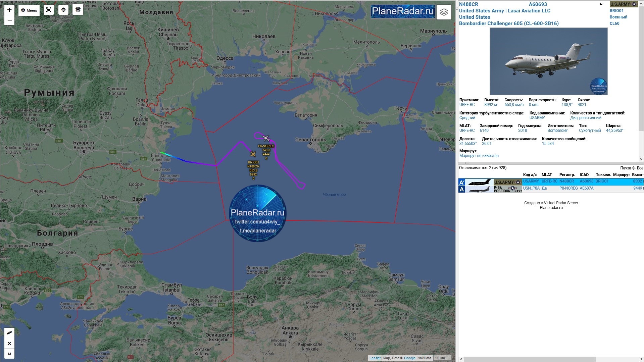Click Bombardier Challenger 605 model text
Screen dimensions: 644x362
[509, 23]
